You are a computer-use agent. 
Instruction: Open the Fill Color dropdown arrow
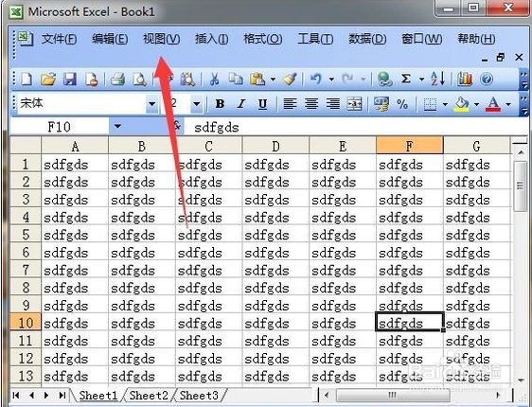click(x=477, y=104)
